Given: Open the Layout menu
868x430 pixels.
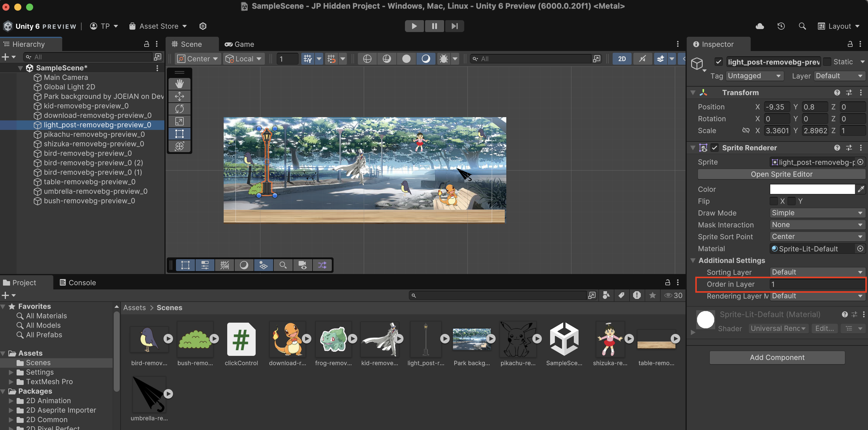Looking at the screenshot, I should pos(839,26).
